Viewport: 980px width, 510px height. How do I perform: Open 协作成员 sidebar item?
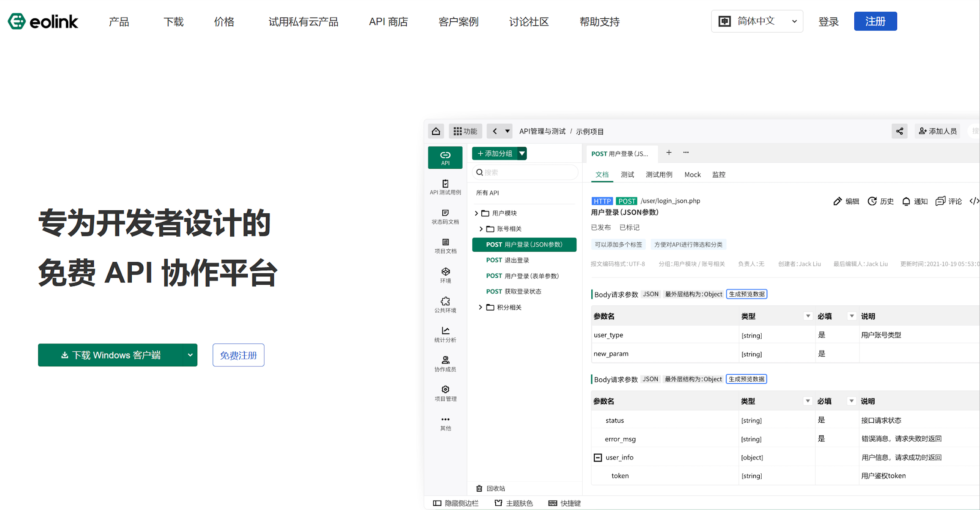[445, 364]
